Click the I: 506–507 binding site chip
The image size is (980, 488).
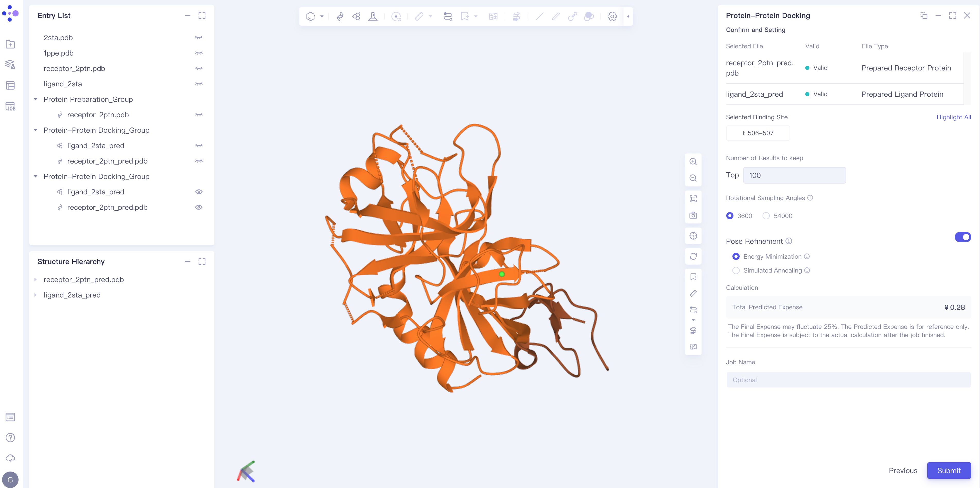758,133
